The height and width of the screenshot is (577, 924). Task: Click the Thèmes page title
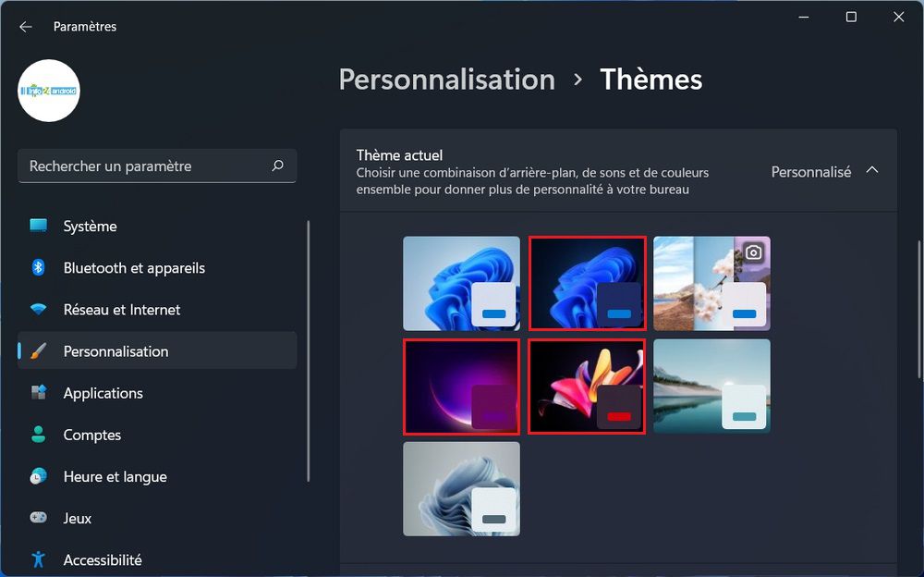(x=650, y=80)
